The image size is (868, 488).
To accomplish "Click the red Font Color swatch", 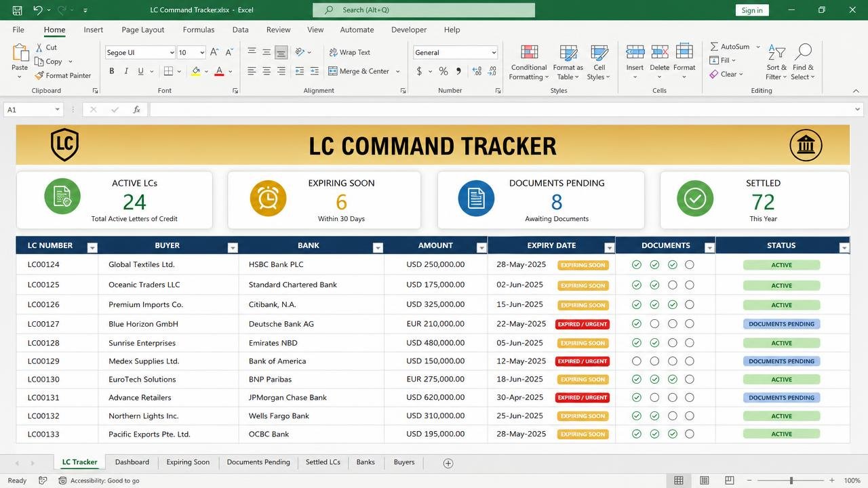I will [x=219, y=71].
